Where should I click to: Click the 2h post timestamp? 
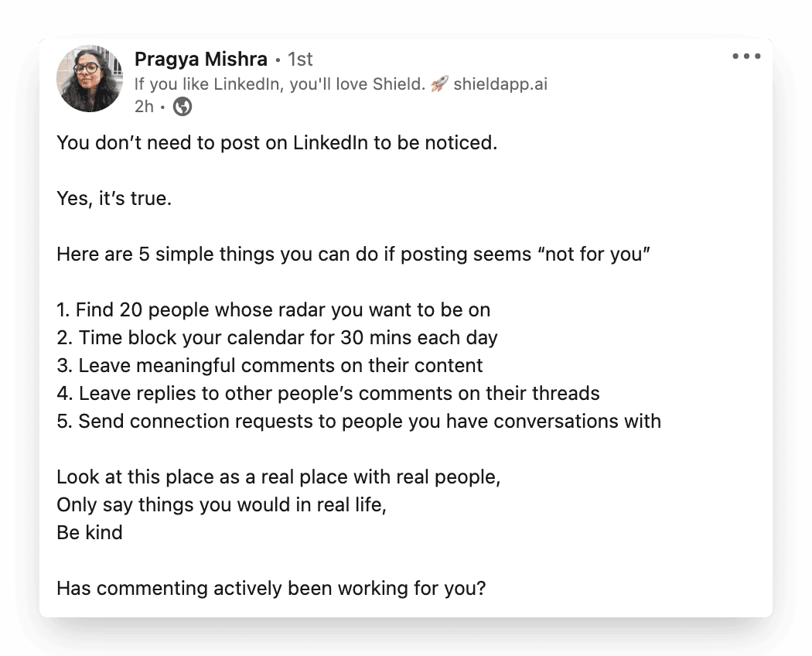(x=144, y=107)
